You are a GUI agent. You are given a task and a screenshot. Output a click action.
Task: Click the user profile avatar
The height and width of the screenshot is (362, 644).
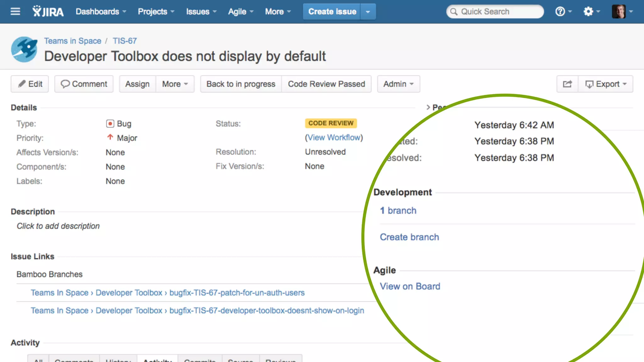(x=619, y=12)
